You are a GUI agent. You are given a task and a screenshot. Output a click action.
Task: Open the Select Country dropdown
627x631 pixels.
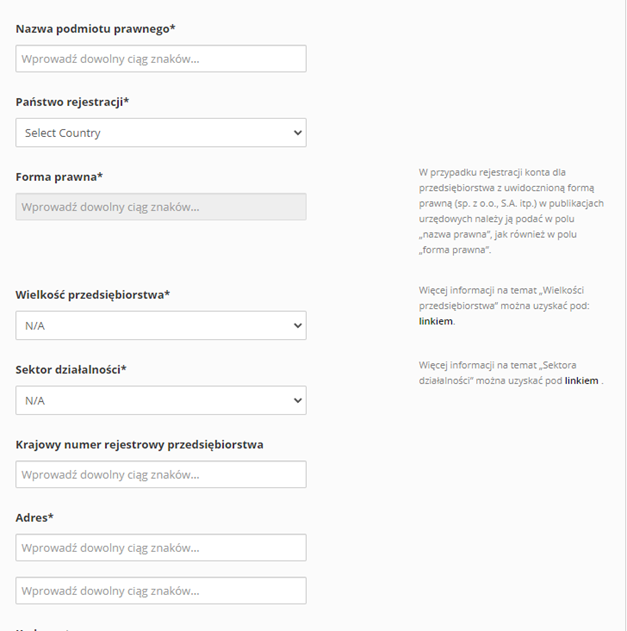(161, 133)
